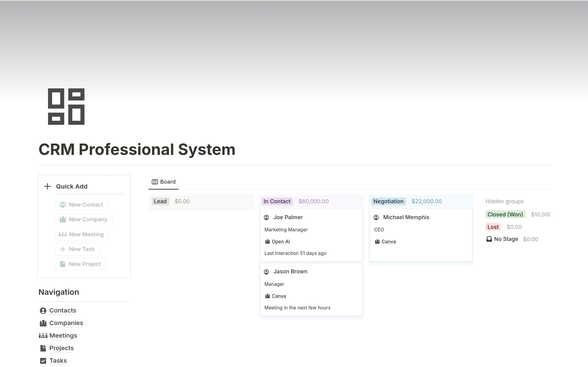Screen dimensions: 588x367
Task: Click the Contacts navigation icon
Action: pyautogui.click(x=43, y=310)
